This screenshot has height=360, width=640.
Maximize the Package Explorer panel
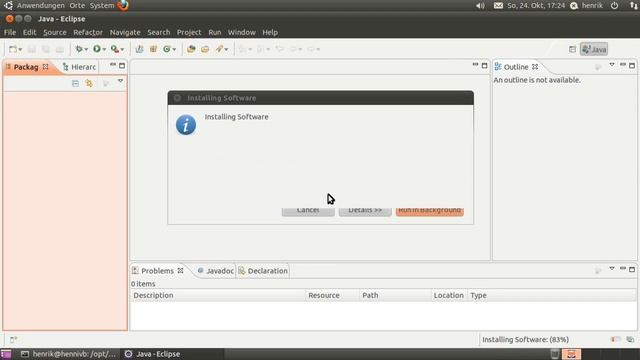click(x=122, y=65)
